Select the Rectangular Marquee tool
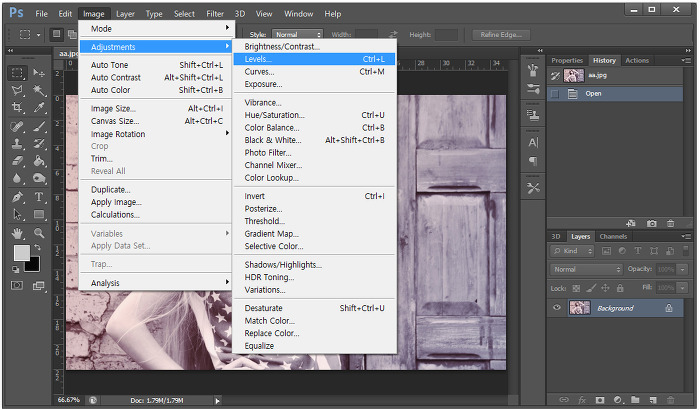Viewport: 700px width, 410px height. [x=17, y=73]
